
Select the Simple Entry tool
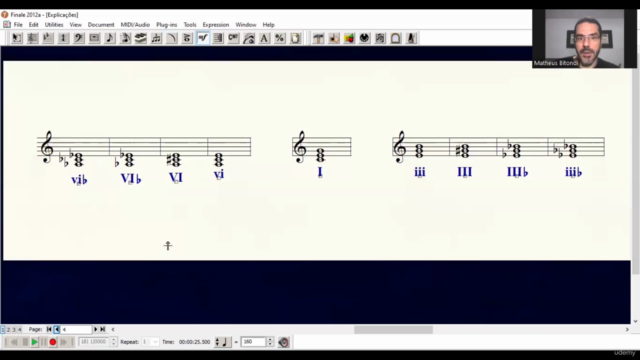click(110, 38)
